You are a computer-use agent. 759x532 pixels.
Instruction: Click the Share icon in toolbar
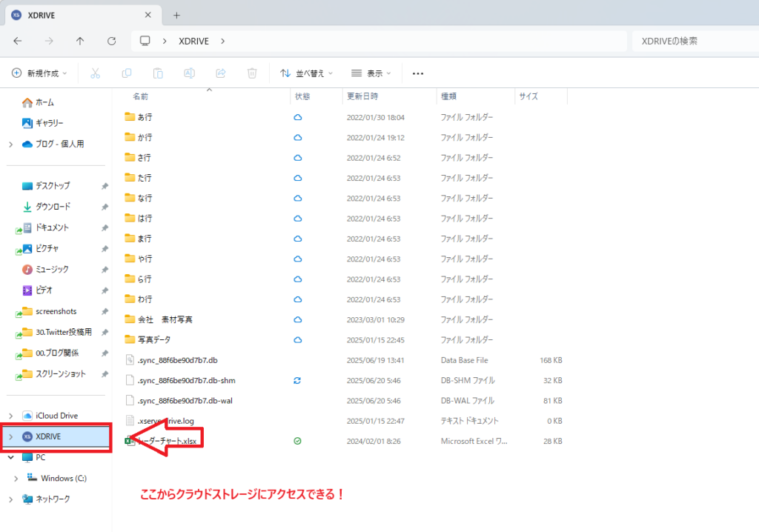click(x=221, y=73)
